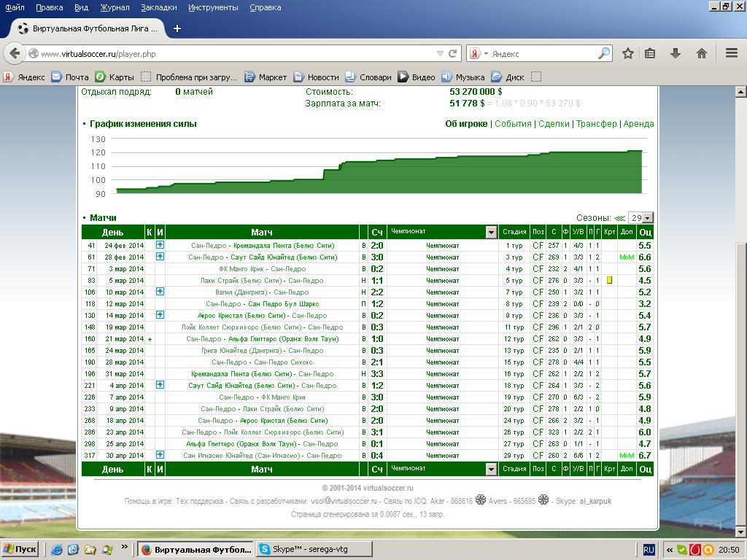Switch to Skype serega-vtg taskbar window
747x560 pixels.
point(314,550)
